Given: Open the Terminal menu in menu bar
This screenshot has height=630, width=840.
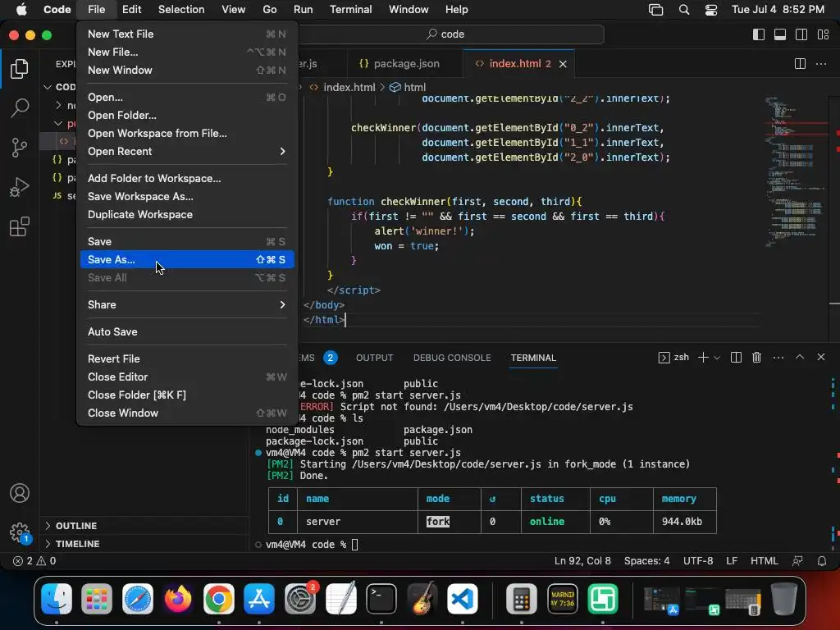Looking at the screenshot, I should (x=350, y=9).
